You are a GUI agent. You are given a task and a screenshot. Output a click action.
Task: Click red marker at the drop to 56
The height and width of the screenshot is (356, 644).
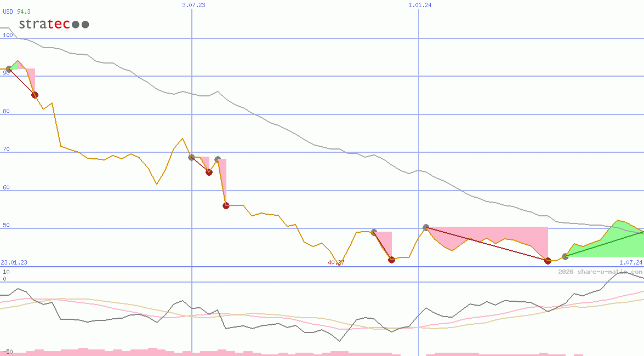[x=226, y=205]
